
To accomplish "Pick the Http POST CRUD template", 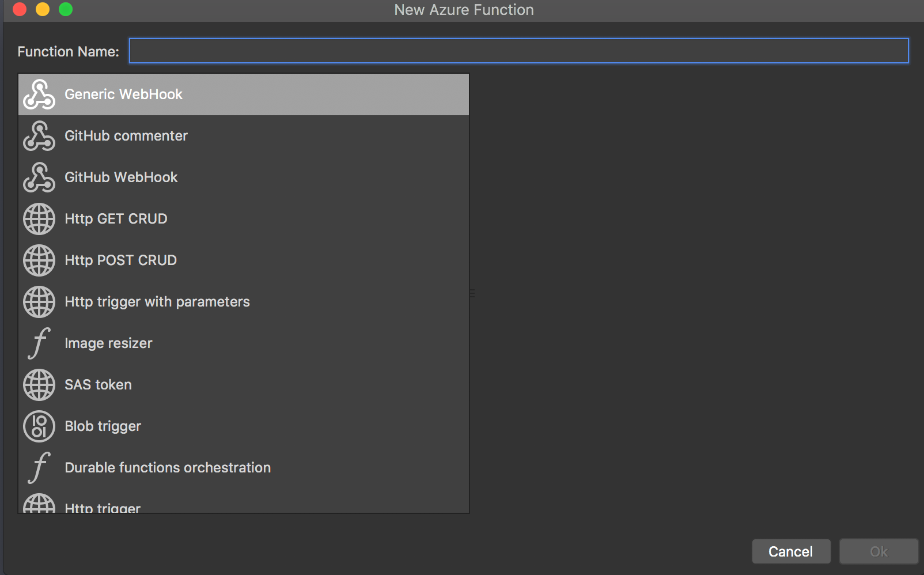I will tap(244, 260).
